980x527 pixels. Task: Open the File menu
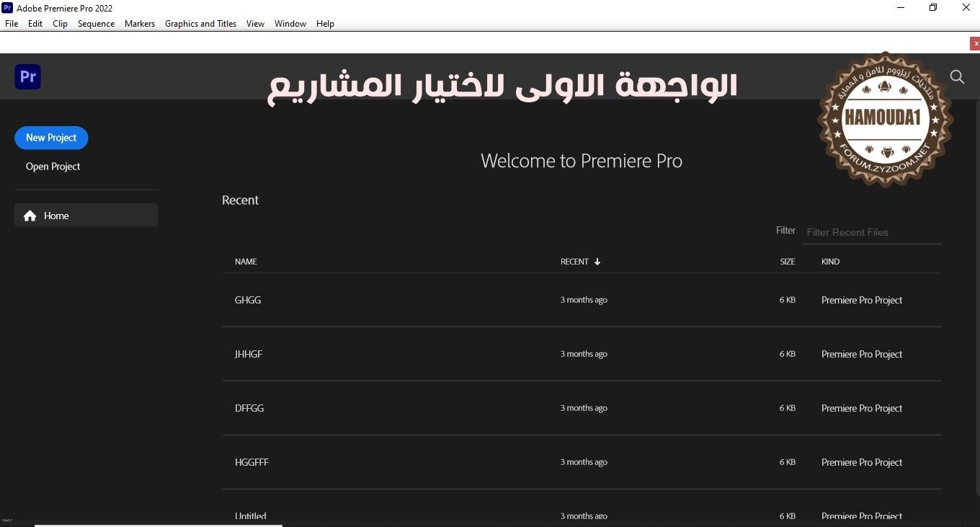pyautogui.click(x=12, y=24)
